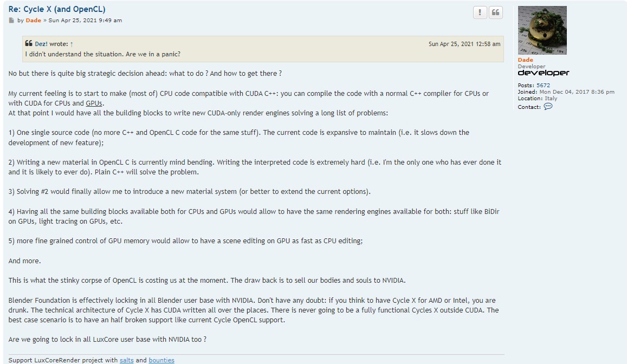Open Dez! profile from the quote header
The image size is (627, 364).
point(41,44)
